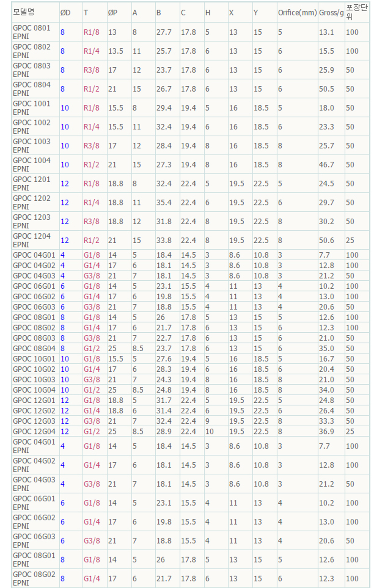Select the B dimension cell reading 35.4
Screen dimensions: 374x588
click(x=164, y=202)
